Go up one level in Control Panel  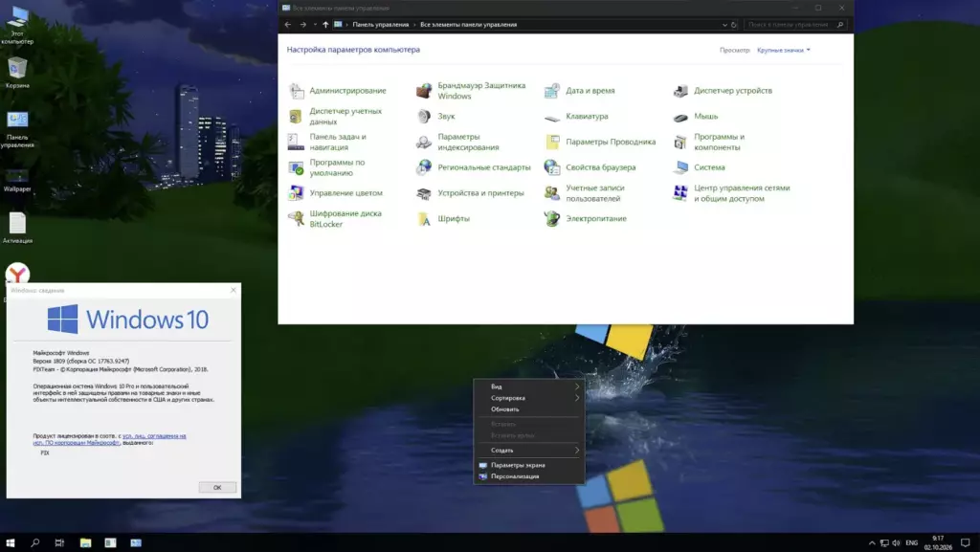[x=325, y=25]
